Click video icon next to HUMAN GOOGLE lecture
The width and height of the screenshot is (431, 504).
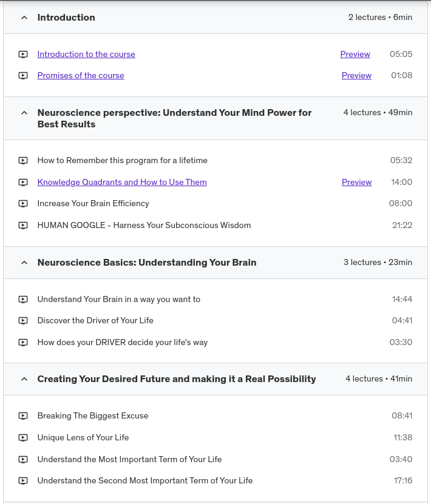pos(23,226)
